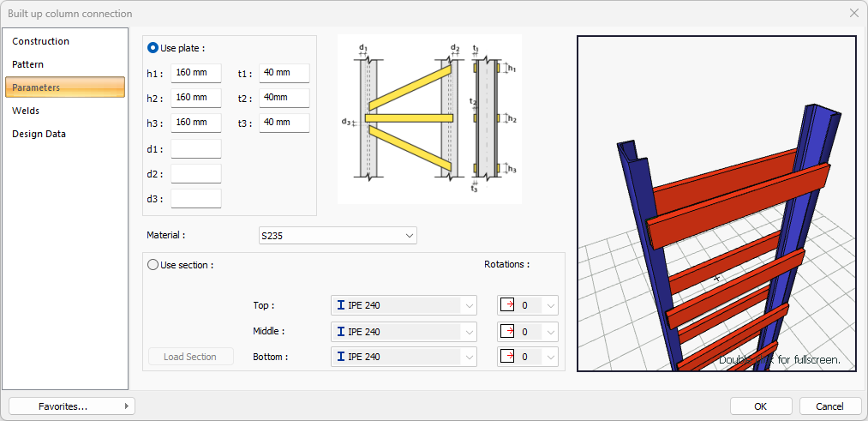Click the plate dimension diagram

pos(429,119)
